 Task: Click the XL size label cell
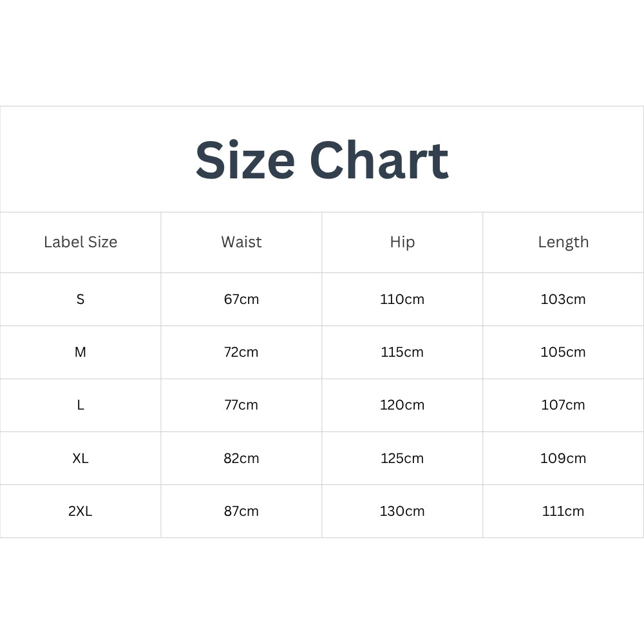point(80,459)
